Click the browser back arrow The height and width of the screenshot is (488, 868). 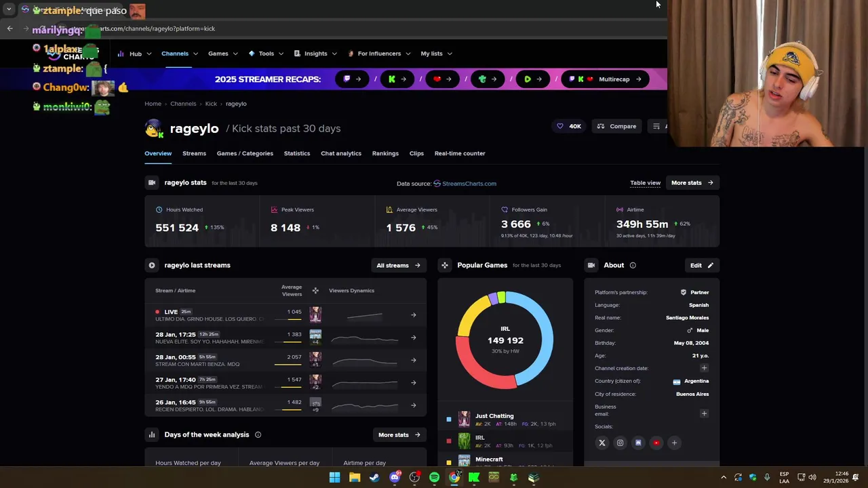pos(9,28)
